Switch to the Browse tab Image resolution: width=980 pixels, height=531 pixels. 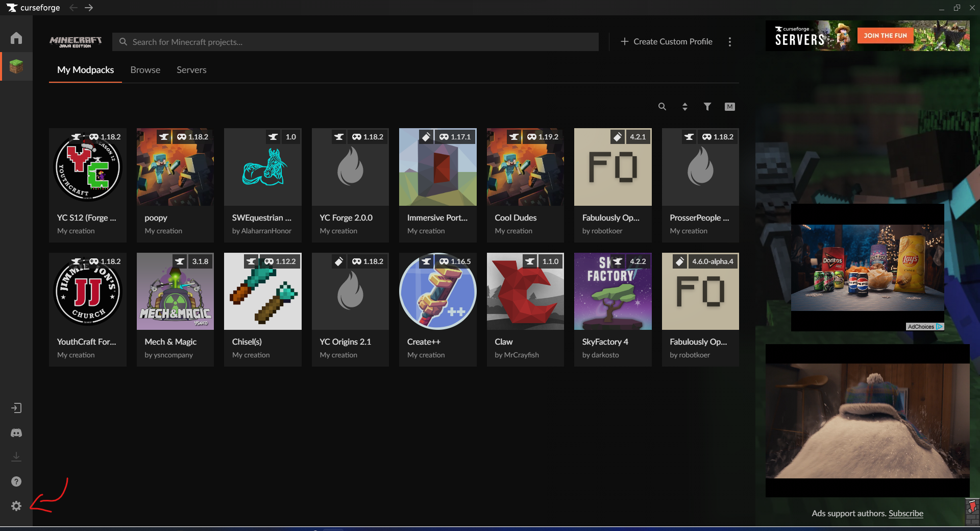[x=145, y=70]
